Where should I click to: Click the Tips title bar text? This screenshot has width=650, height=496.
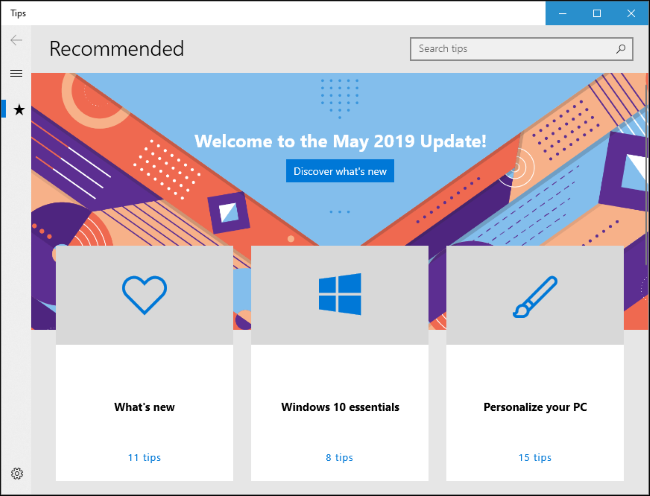pyautogui.click(x=18, y=13)
